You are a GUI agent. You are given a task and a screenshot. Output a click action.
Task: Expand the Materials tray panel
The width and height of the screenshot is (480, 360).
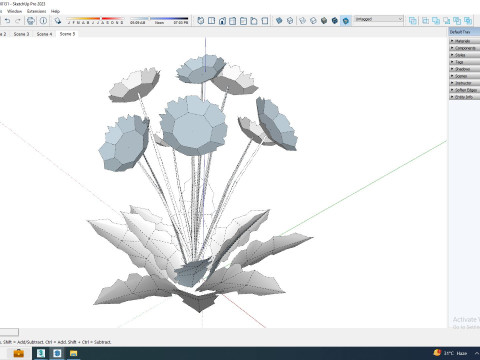pyautogui.click(x=465, y=41)
